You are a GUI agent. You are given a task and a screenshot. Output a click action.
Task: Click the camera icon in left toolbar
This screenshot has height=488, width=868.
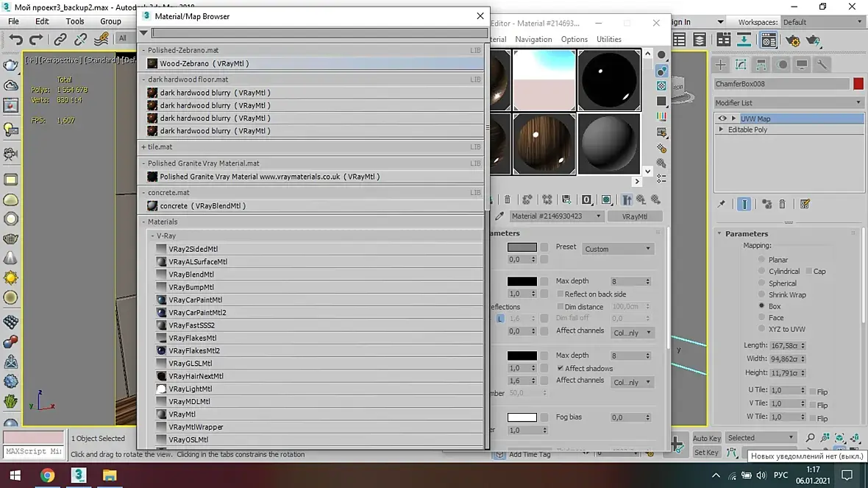point(10,153)
